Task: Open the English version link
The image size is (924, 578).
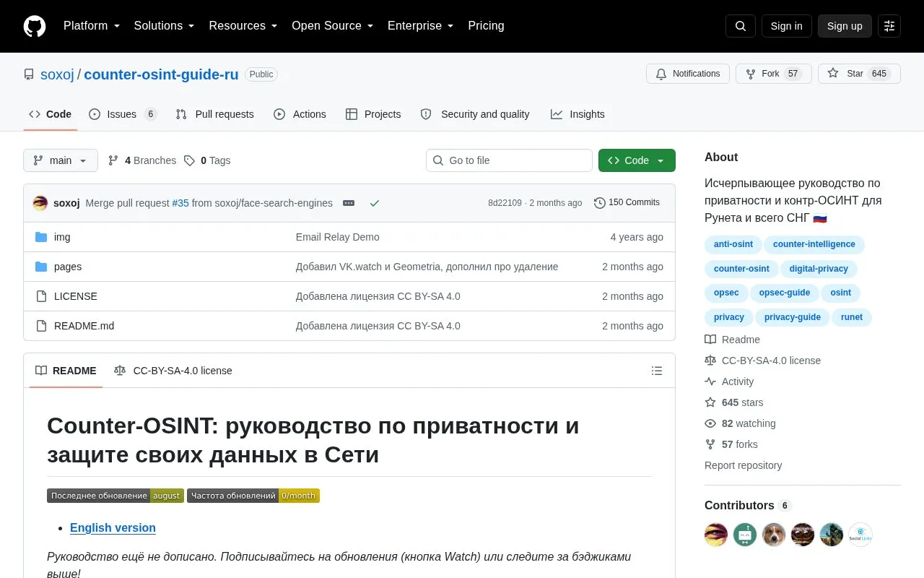Action: click(113, 528)
